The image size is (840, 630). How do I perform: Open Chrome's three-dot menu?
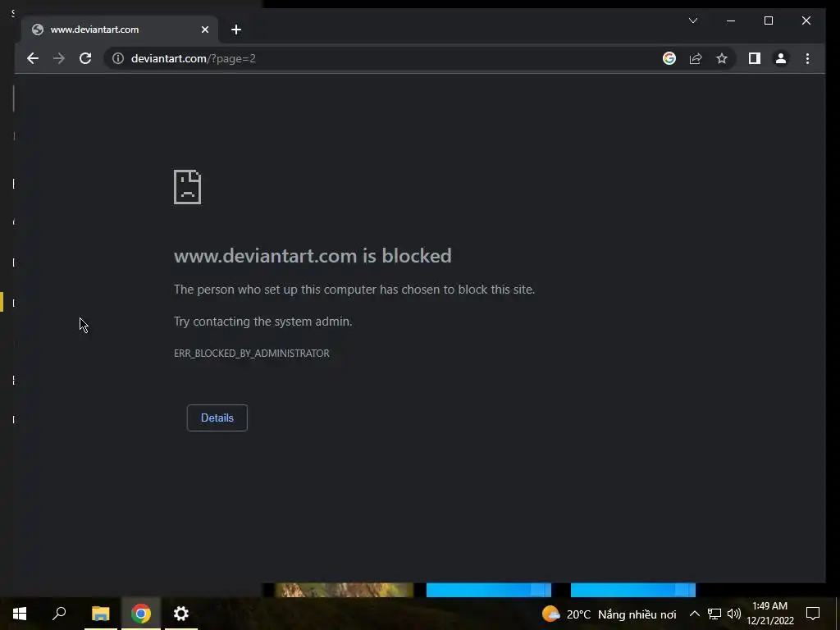tap(807, 58)
